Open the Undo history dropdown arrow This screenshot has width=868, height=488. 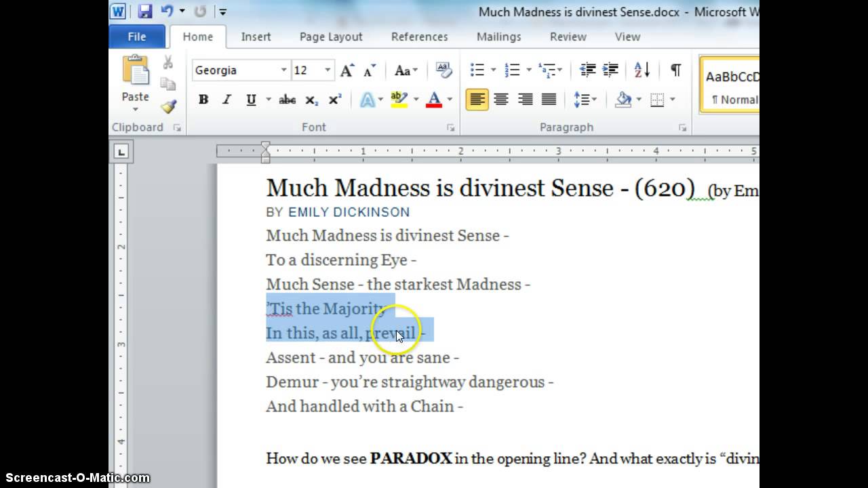pos(182,12)
